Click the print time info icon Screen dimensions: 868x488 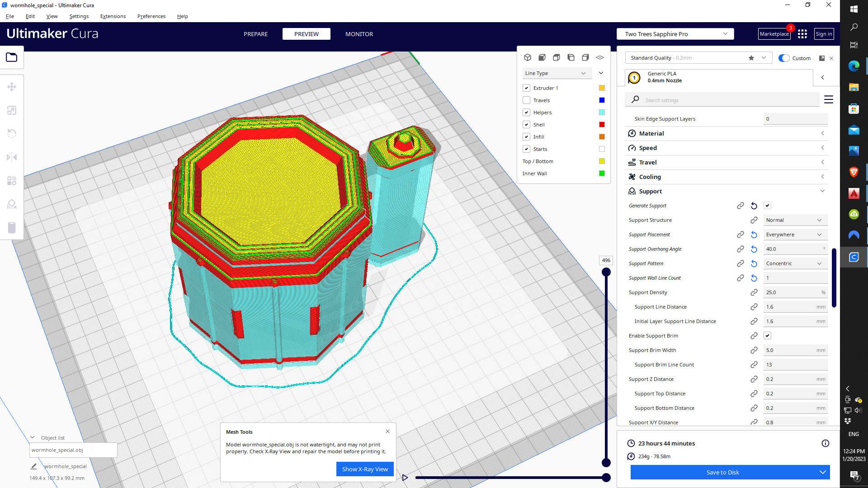click(x=825, y=443)
